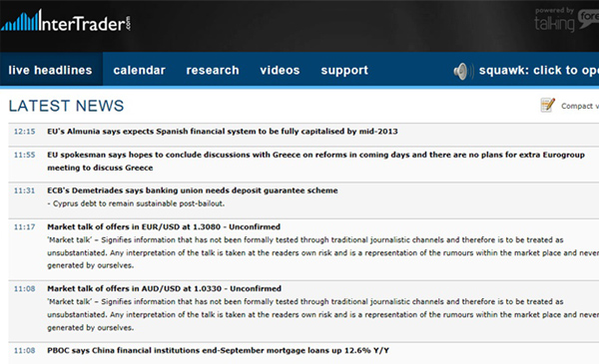This screenshot has width=599, height=364.
Task: Go to the research section
Action: [x=213, y=70]
